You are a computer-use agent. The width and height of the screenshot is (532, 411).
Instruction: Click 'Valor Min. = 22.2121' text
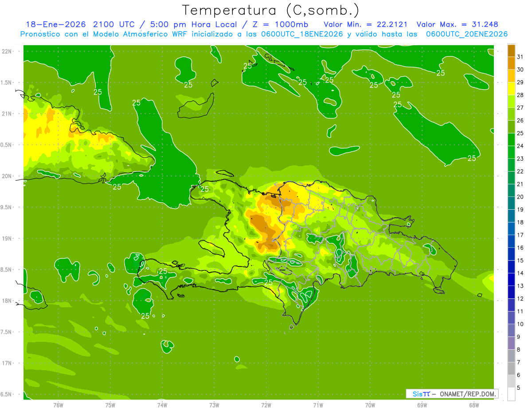(366, 24)
